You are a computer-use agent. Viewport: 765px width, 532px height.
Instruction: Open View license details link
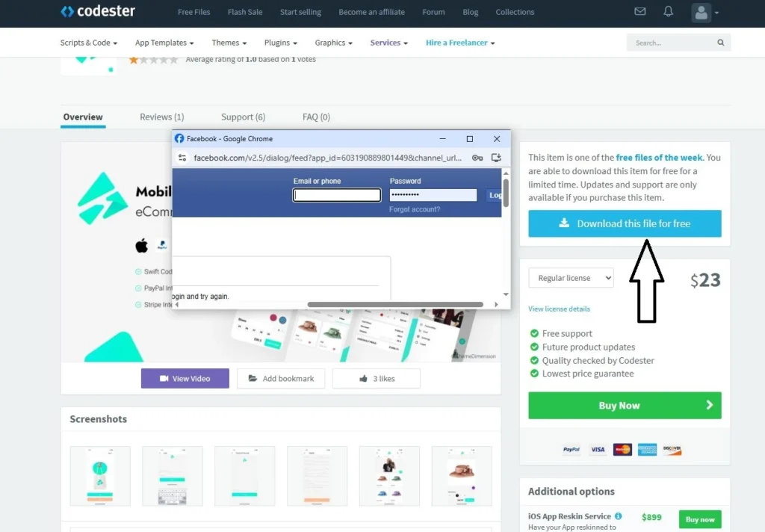point(559,309)
